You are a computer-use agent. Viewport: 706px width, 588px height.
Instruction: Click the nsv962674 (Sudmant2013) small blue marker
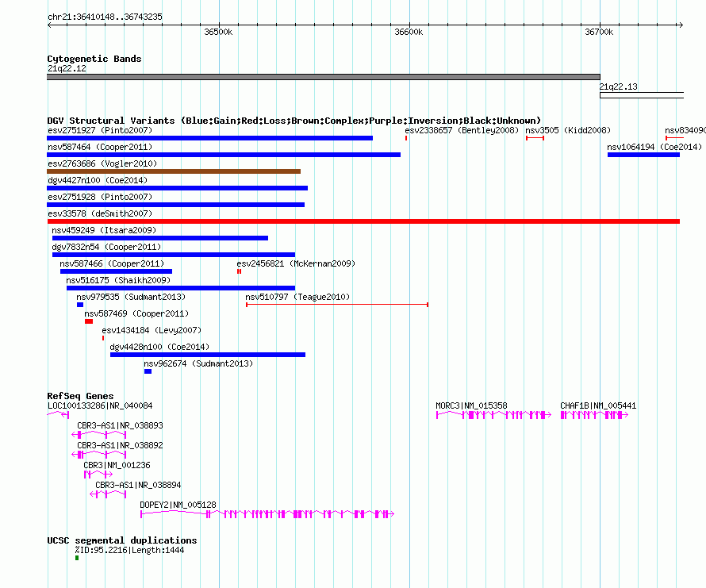coord(148,371)
